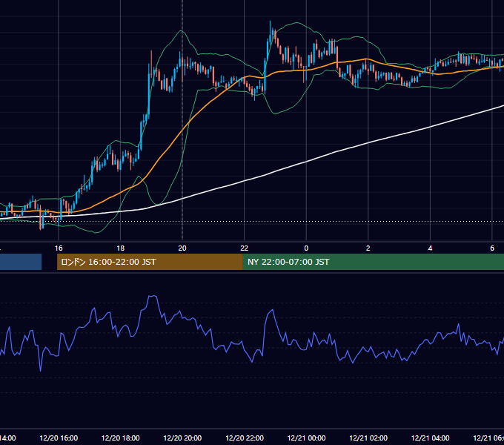The image size is (504, 445).
Task: Select the NY 22:00-07:00 JST session bar
Action: tap(373, 262)
